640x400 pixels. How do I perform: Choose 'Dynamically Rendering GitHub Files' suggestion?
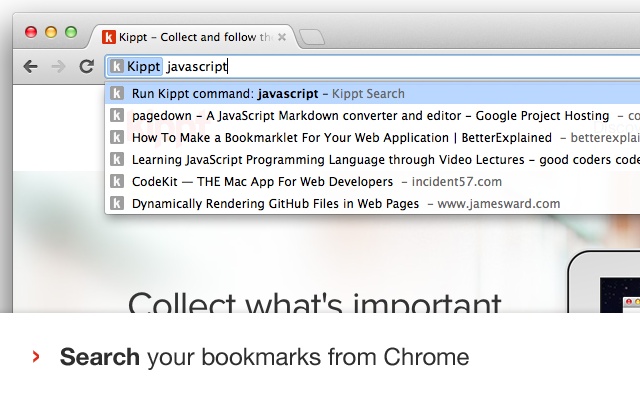[372, 204]
